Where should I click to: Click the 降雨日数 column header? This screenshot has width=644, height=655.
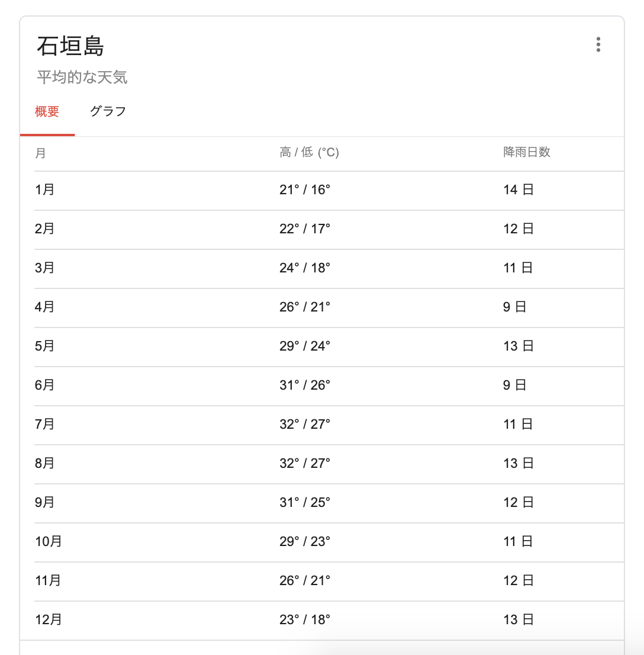[527, 152]
